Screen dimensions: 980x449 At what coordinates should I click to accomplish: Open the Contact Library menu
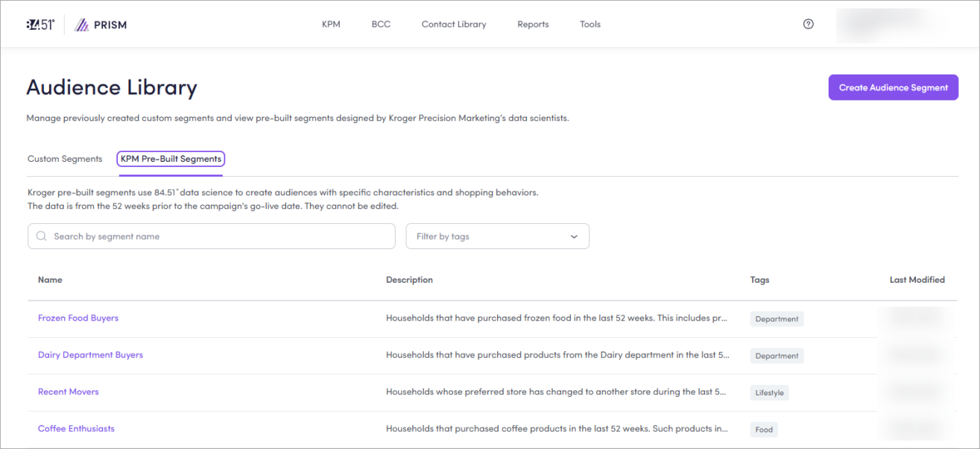coord(453,25)
